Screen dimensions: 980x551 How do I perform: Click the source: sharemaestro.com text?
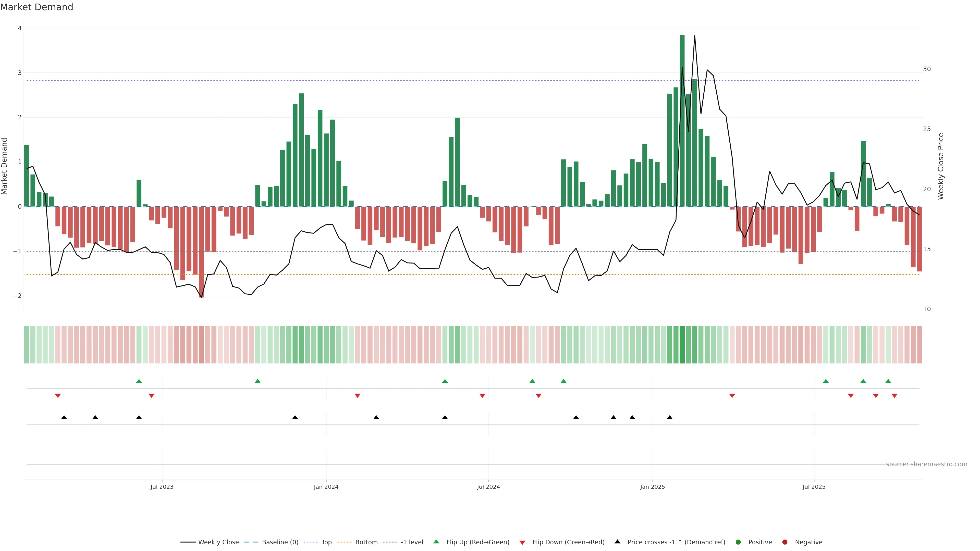[x=926, y=464]
